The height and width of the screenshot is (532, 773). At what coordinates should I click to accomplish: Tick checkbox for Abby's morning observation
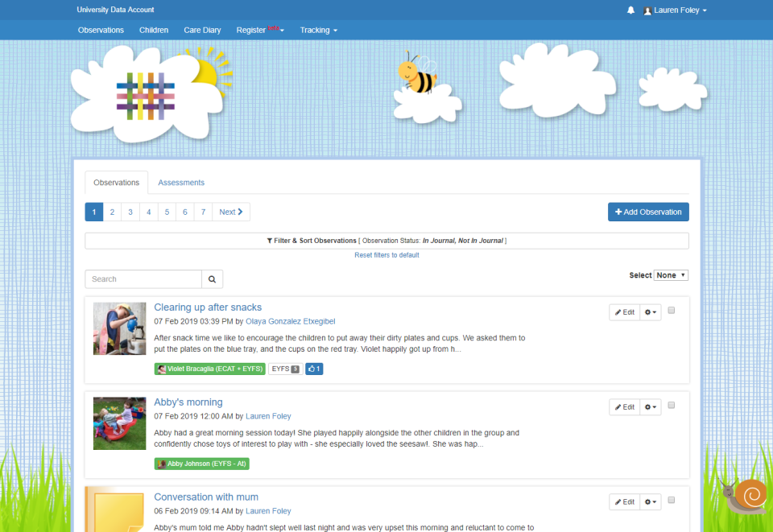[x=671, y=405]
